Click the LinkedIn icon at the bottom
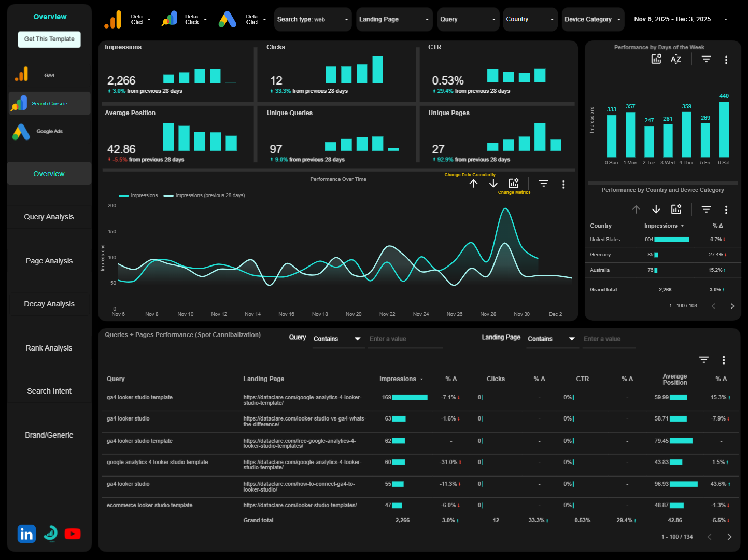The image size is (748, 560). pos(26,534)
